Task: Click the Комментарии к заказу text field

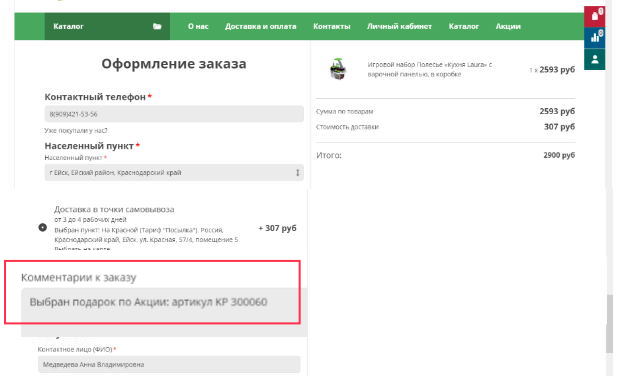Action: pyautogui.click(x=164, y=312)
